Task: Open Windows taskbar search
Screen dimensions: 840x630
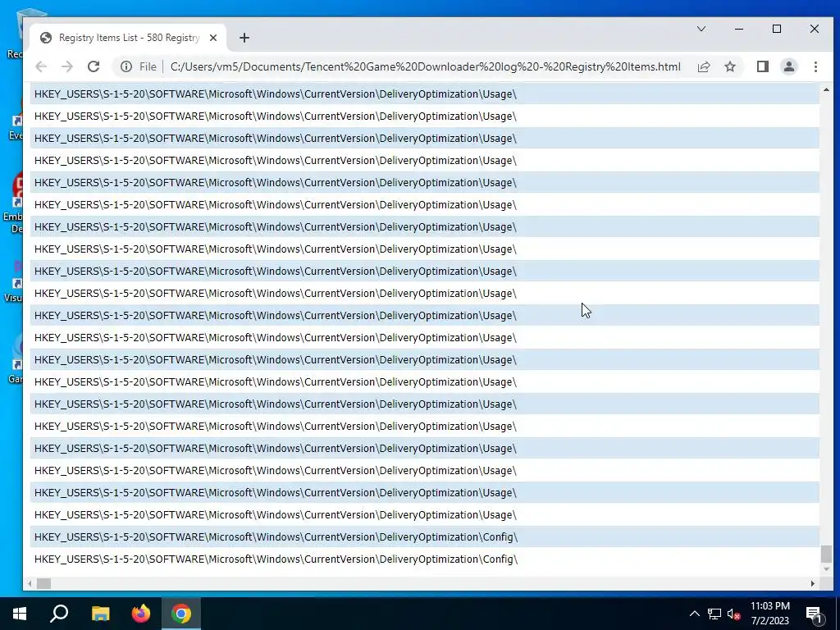Action: pyautogui.click(x=59, y=614)
